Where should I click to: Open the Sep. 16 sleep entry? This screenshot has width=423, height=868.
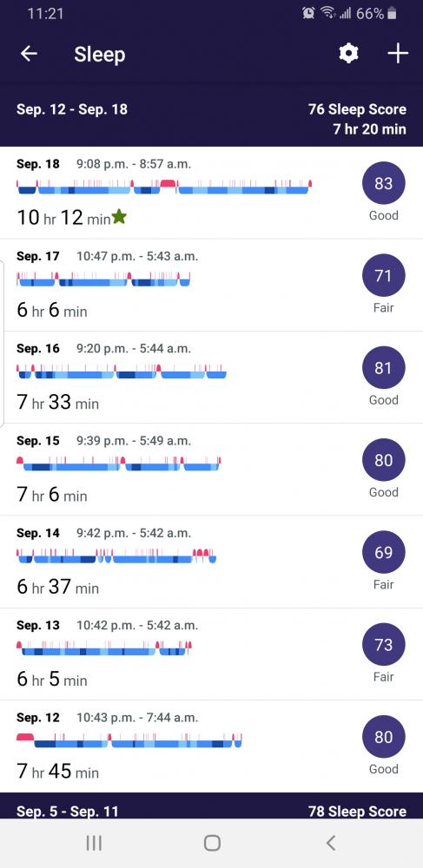[x=212, y=378]
